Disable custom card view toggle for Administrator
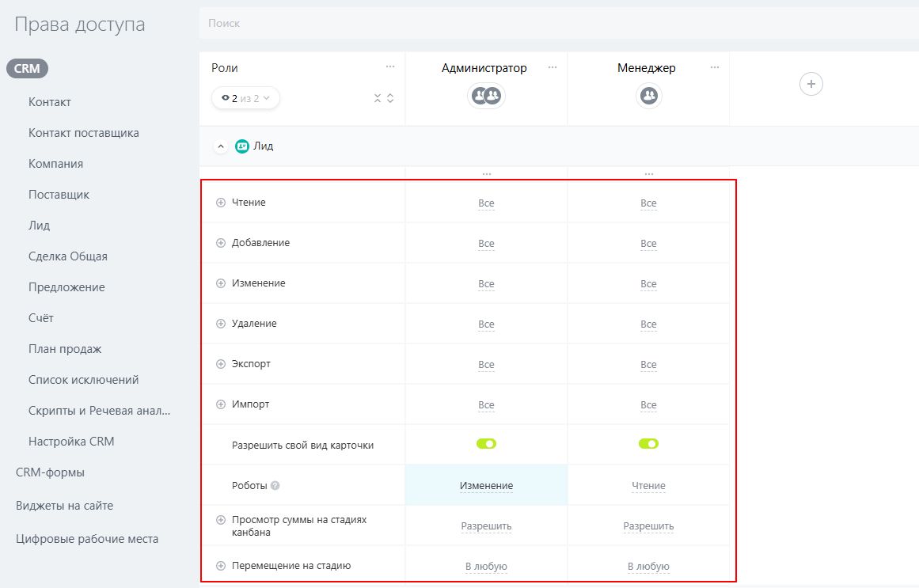919x588 pixels. (x=486, y=444)
